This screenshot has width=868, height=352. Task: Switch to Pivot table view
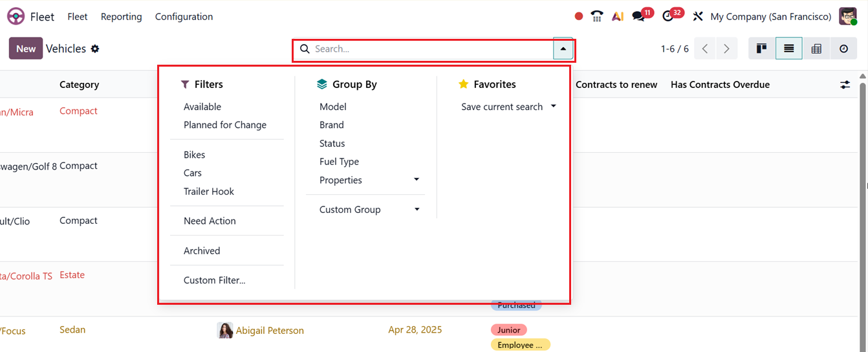tap(816, 49)
